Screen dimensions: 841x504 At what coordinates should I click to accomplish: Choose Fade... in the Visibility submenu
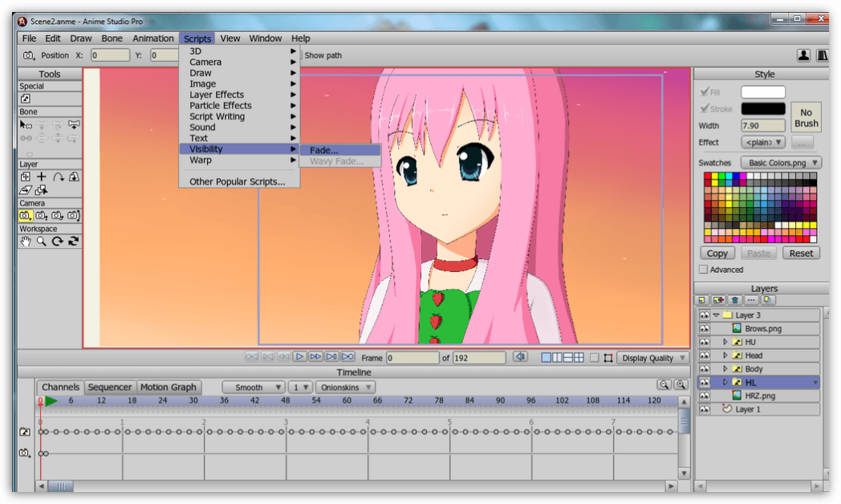pyautogui.click(x=340, y=150)
